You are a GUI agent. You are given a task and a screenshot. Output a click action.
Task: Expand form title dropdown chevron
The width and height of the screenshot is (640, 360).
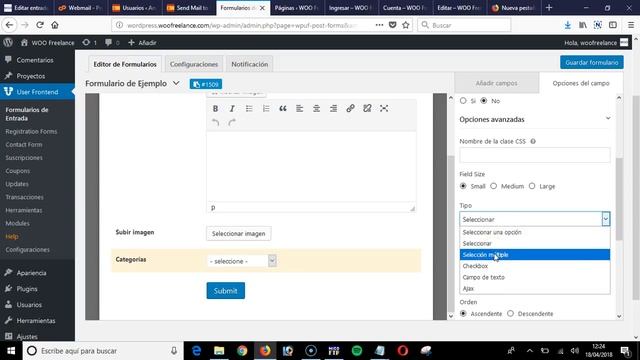tap(176, 83)
